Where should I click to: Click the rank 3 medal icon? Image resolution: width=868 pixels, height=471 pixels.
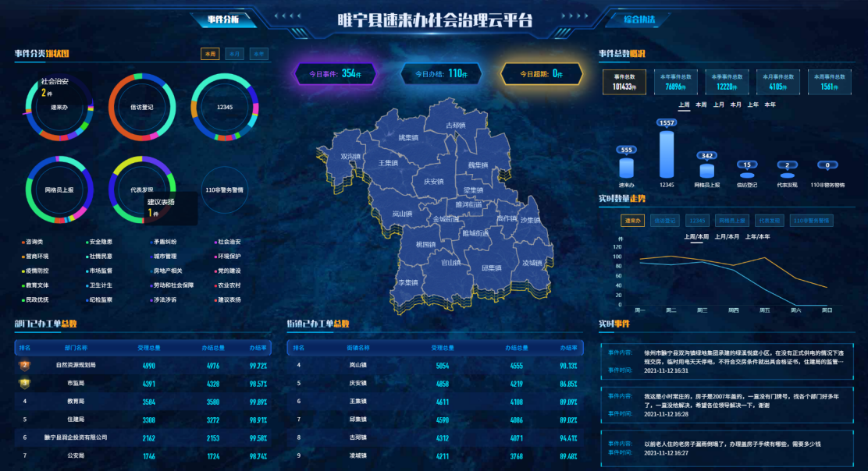tap(25, 383)
